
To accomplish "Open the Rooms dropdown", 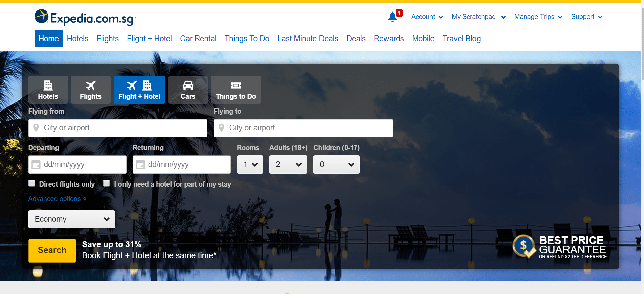I will (250, 165).
